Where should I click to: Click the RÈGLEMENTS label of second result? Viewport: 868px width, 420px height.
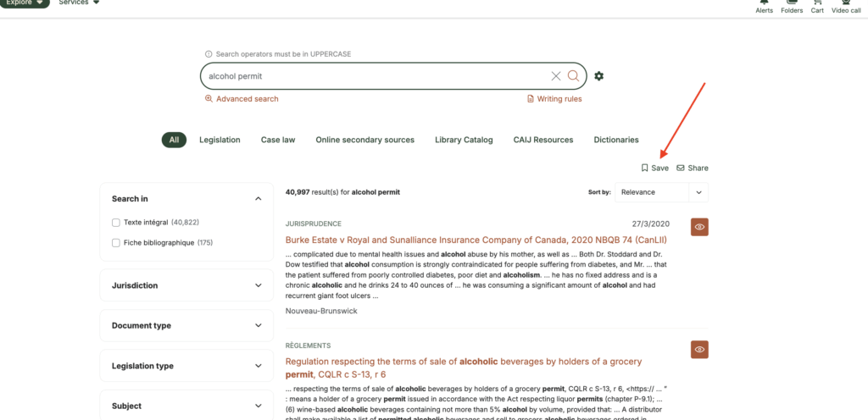pyautogui.click(x=308, y=346)
